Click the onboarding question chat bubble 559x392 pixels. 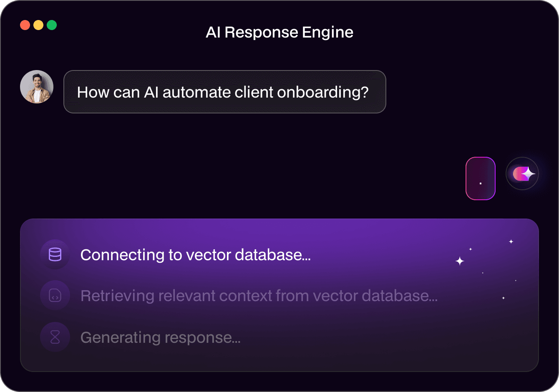pyautogui.click(x=225, y=92)
